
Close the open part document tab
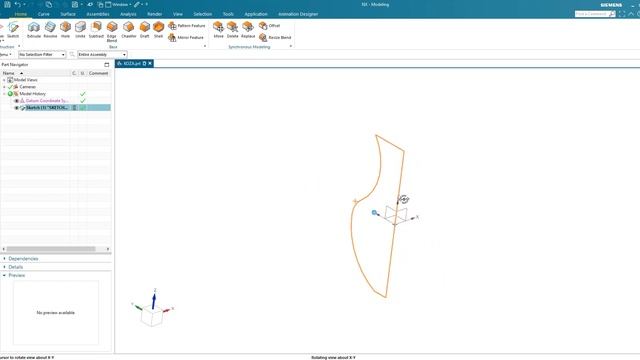[x=150, y=63]
